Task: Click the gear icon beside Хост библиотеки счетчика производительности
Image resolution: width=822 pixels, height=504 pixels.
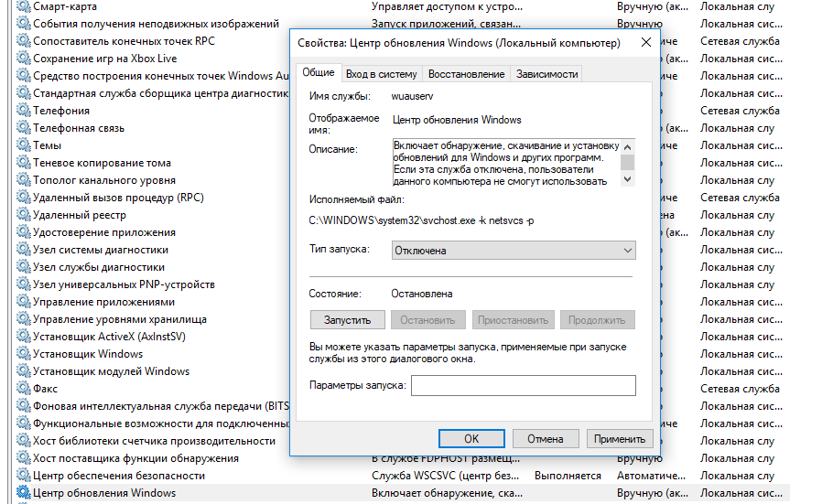Action: (24, 441)
